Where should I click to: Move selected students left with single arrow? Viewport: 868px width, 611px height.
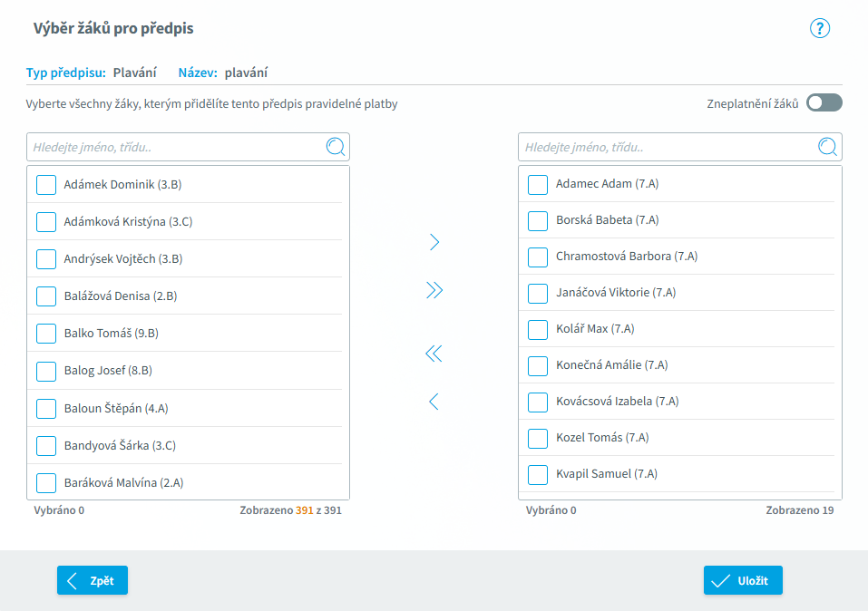434,402
